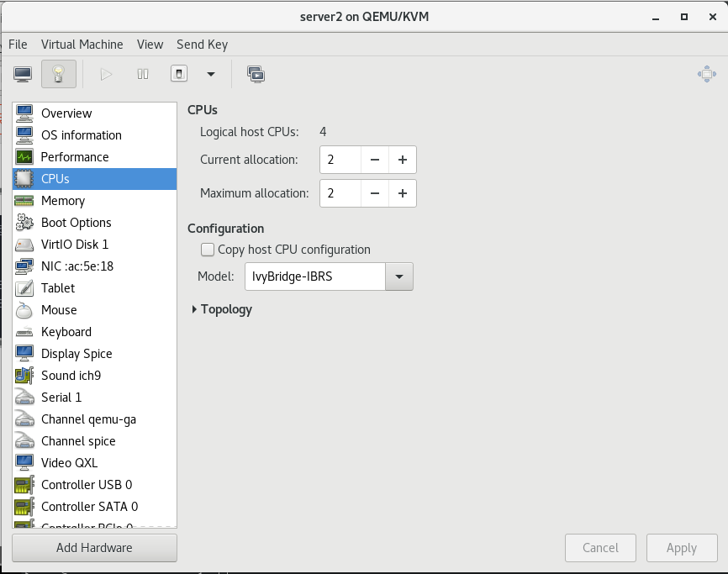
Task: Open Video QXL monitor icon
Action: click(x=24, y=462)
